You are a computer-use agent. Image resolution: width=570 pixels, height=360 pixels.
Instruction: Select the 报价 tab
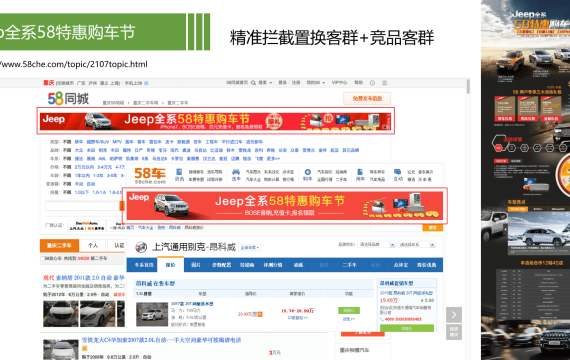(x=170, y=265)
